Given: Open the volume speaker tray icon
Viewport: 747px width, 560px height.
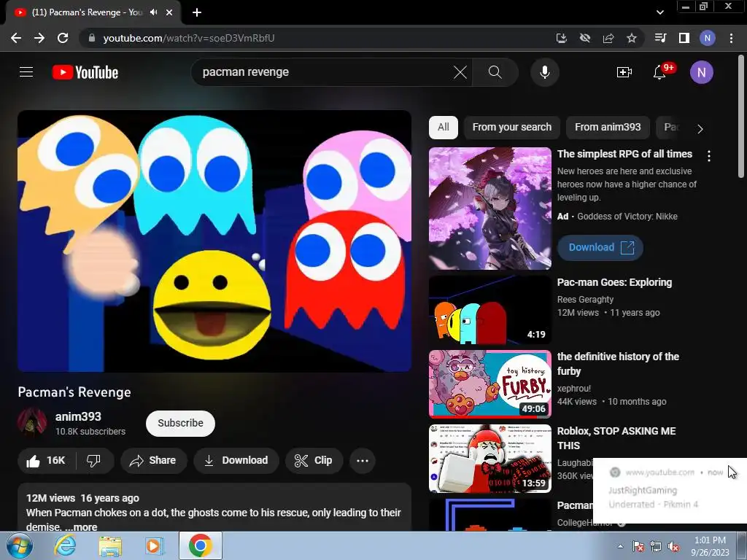Looking at the screenshot, I should click(673, 547).
